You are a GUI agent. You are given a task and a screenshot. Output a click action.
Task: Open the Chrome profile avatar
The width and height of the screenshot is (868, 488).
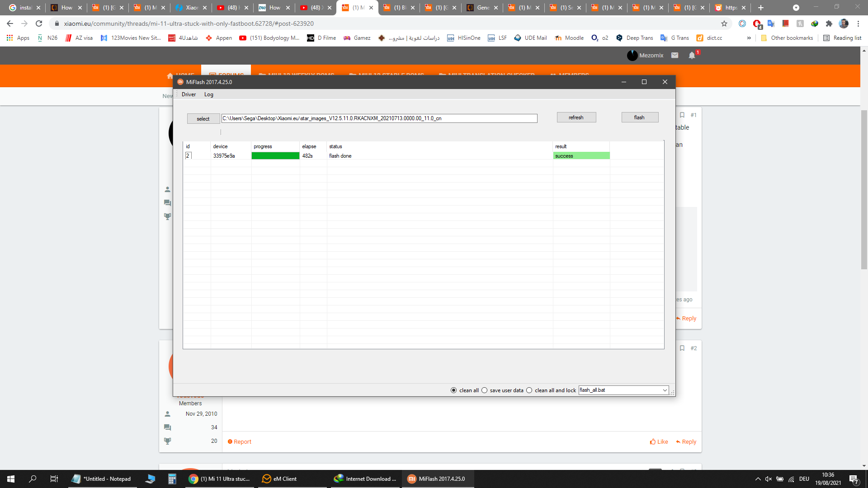[844, 23]
